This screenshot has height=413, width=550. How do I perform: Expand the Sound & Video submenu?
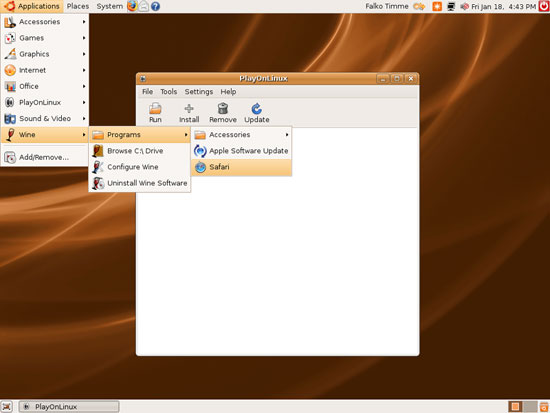point(45,119)
